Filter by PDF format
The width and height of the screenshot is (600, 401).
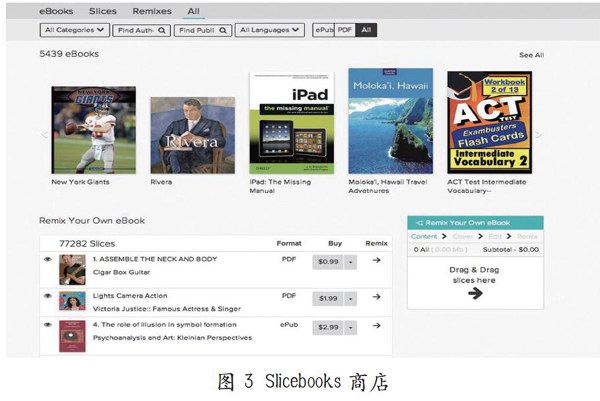coord(345,30)
